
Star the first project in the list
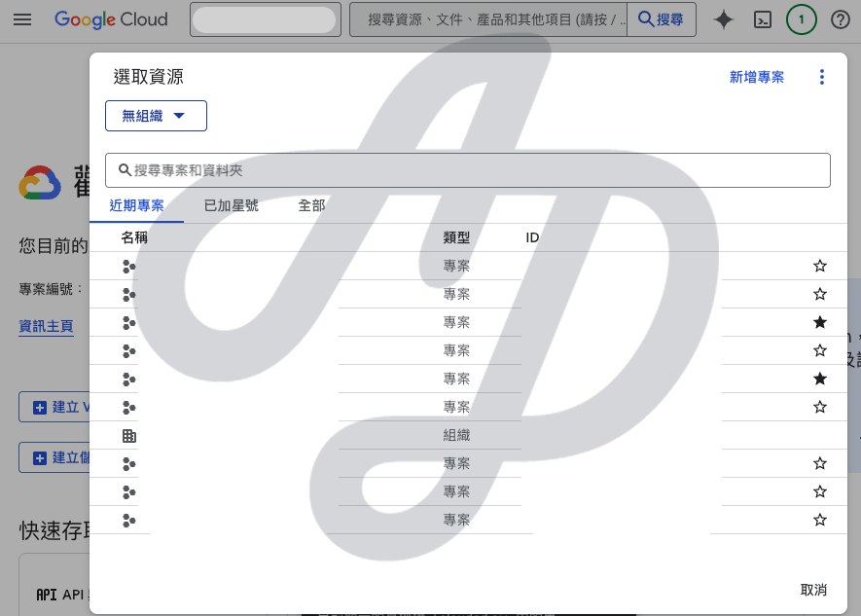[x=820, y=266]
